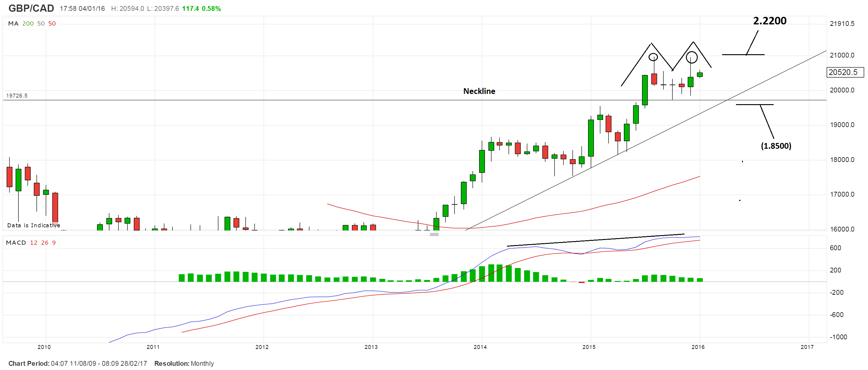
Task: Click the 2016 year marker on time axis
Action: pyautogui.click(x=698, y=347)
